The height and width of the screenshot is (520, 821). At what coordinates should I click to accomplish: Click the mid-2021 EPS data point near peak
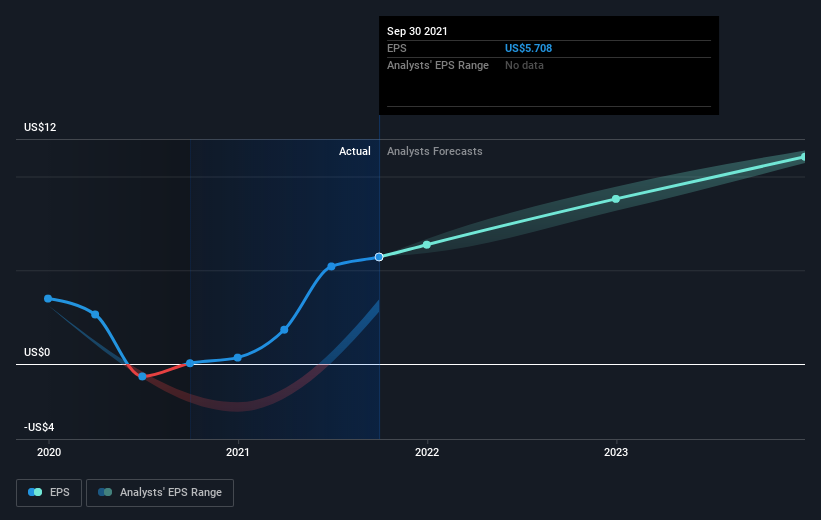331,267
